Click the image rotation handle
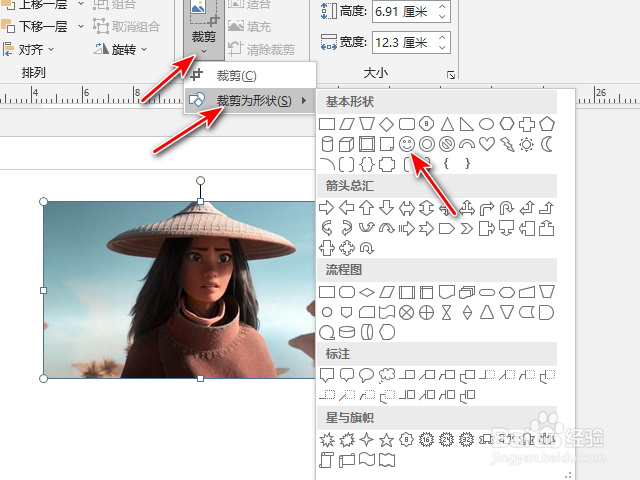Viewport: 640px width, 480px height. [x=200, y=180]
